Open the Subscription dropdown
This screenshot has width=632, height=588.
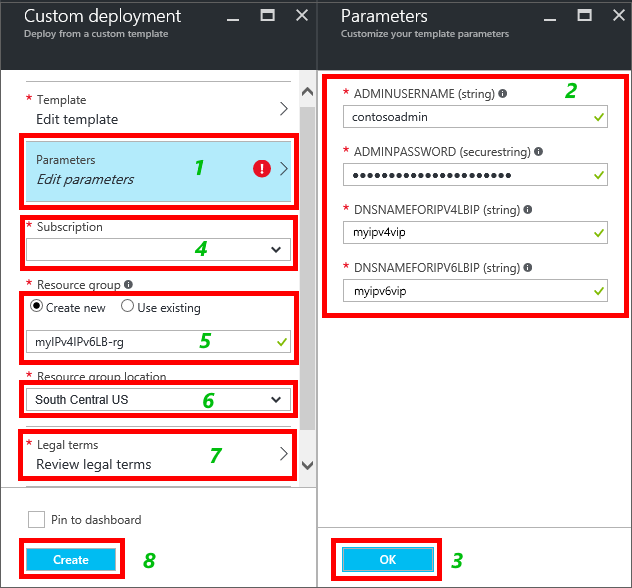pyautogui.click(x=158, y=249)
